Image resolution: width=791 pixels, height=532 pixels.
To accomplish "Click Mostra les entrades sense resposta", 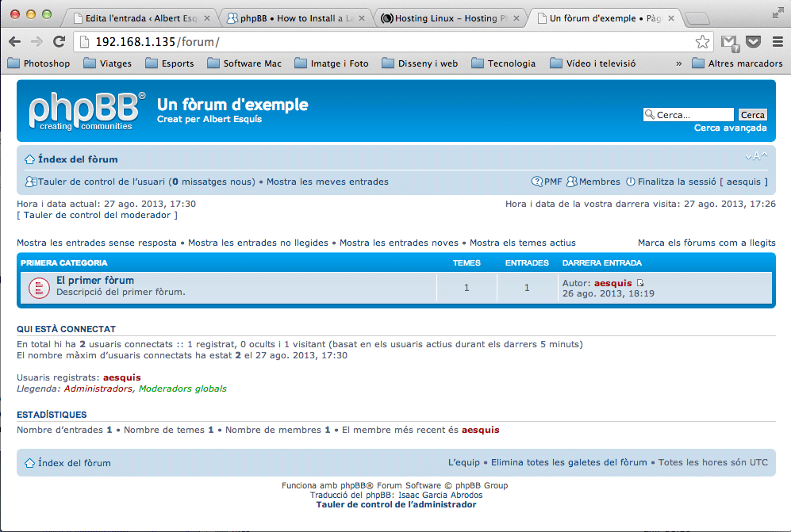I will (x=97, y=243).
